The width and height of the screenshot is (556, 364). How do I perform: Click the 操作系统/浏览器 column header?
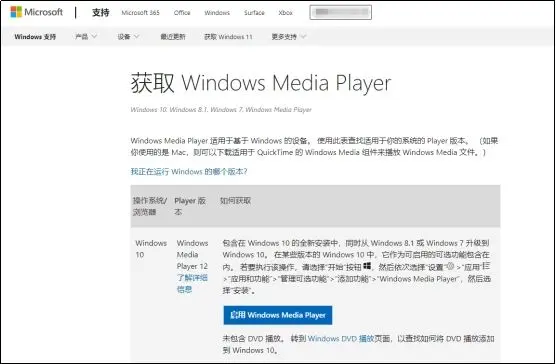pos(150,206)
